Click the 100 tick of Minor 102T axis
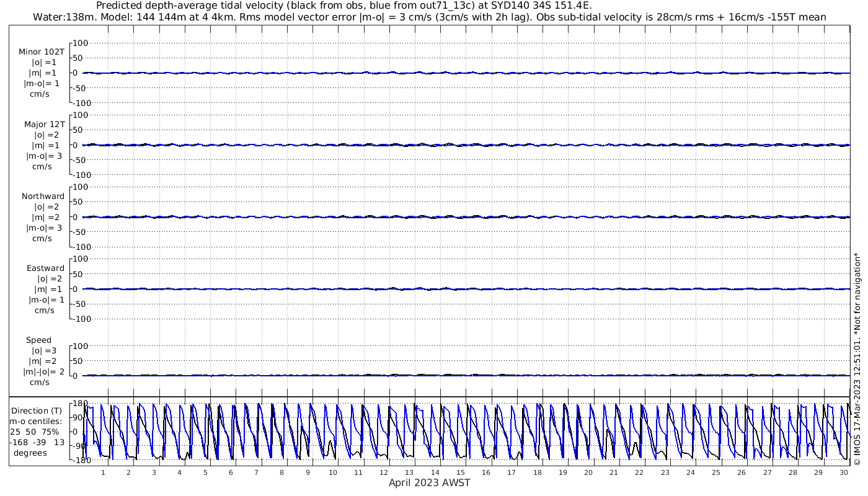Viewport: 868px width, 496px height. point(82,43)
